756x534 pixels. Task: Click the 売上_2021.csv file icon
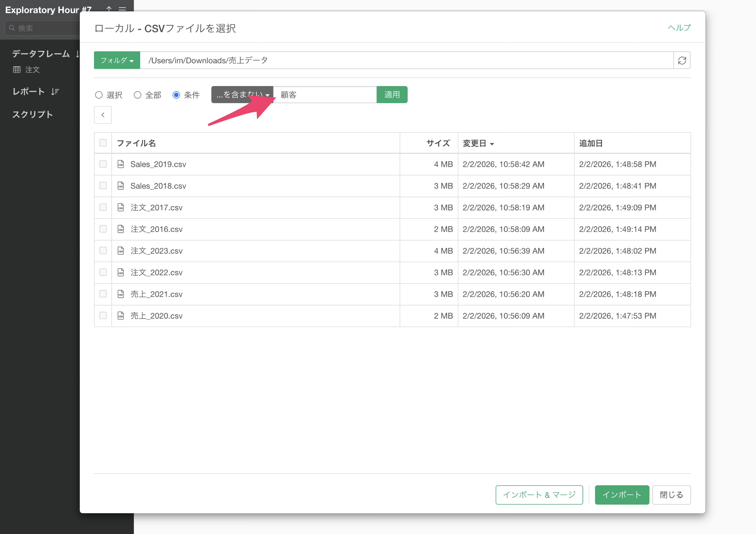pos(121,294)
